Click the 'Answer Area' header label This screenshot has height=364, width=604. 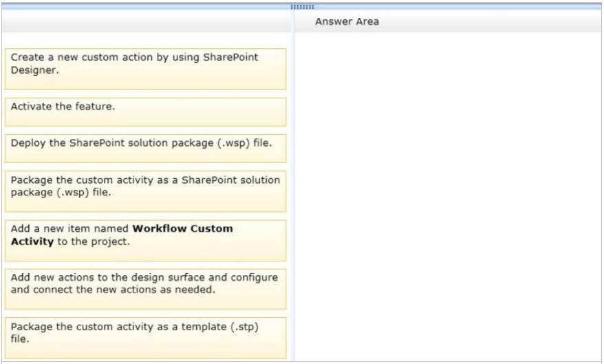pyautogui.click(x=347, y=21)
